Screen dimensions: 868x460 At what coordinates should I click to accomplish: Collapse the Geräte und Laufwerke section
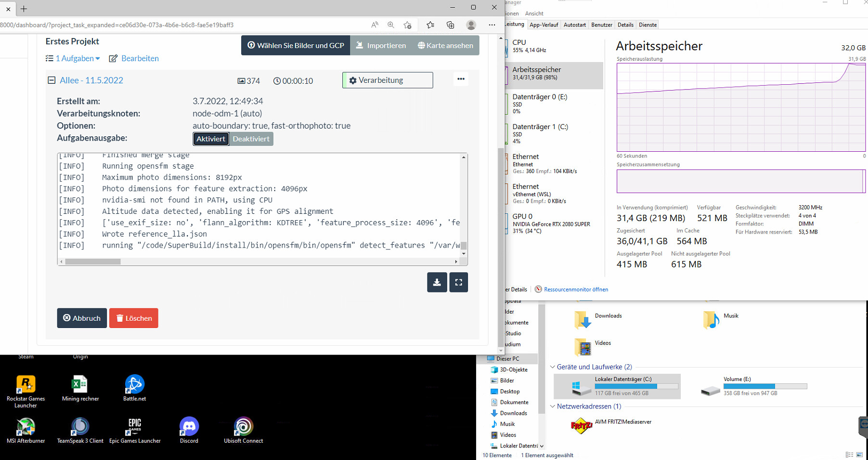point(553,367)
